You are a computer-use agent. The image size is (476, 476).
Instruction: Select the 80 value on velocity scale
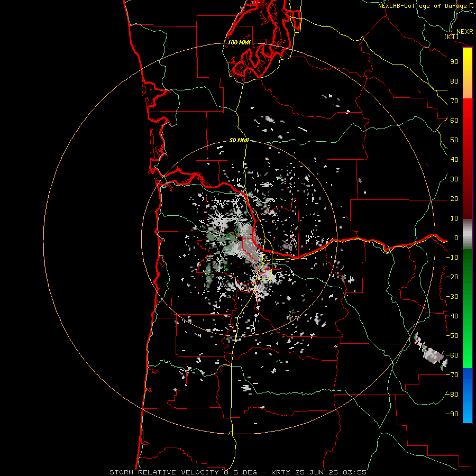454,81
